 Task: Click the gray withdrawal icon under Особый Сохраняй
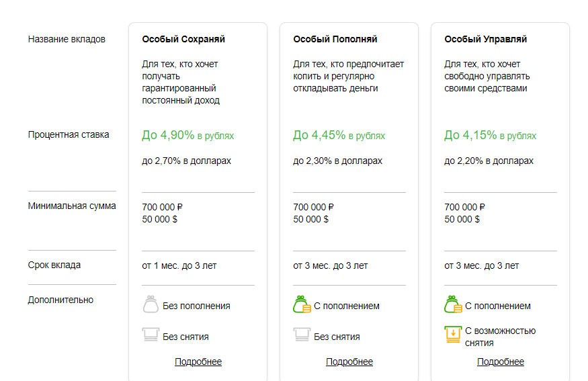[x=151, y=334]
